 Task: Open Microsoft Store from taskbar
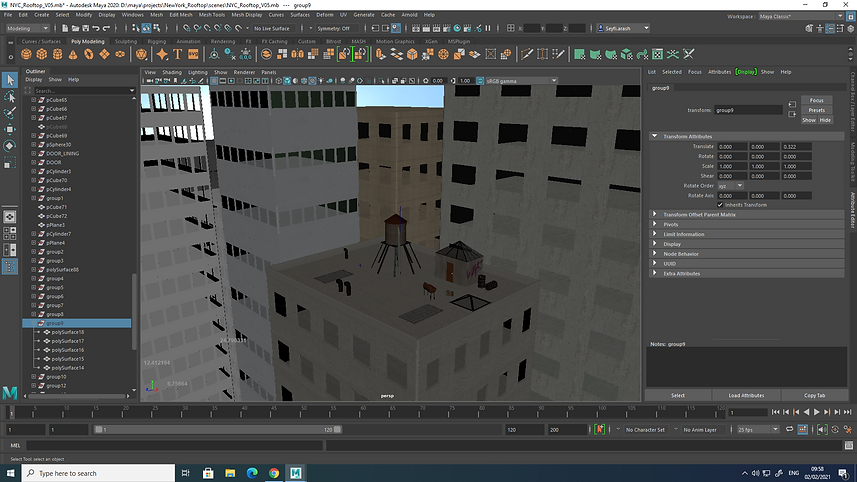tap(208, 473)
